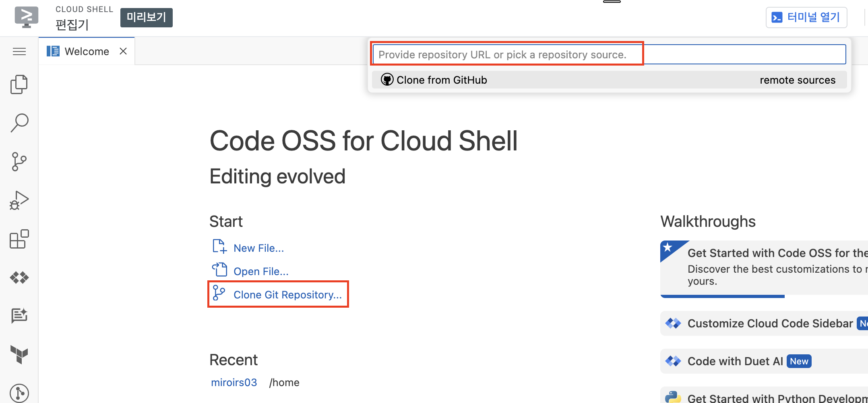Open the Extensions view
Image resolution: width=868 pixels, height=403 pixels.
(x=19, y=239)
